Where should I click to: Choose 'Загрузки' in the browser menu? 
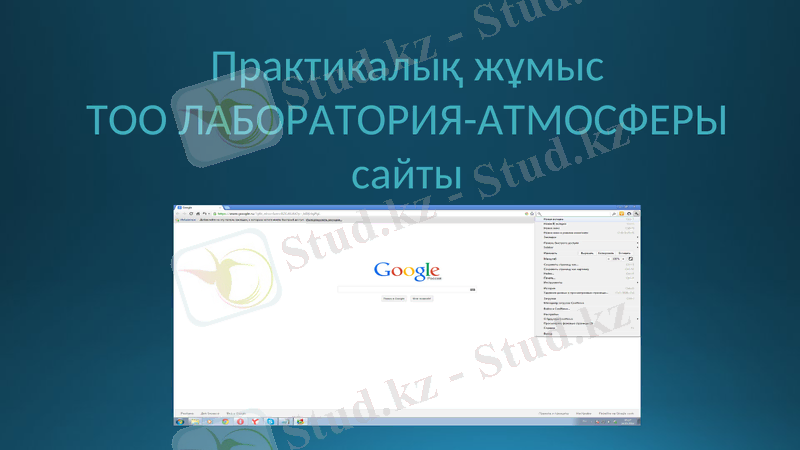click(x=586, y=298)
